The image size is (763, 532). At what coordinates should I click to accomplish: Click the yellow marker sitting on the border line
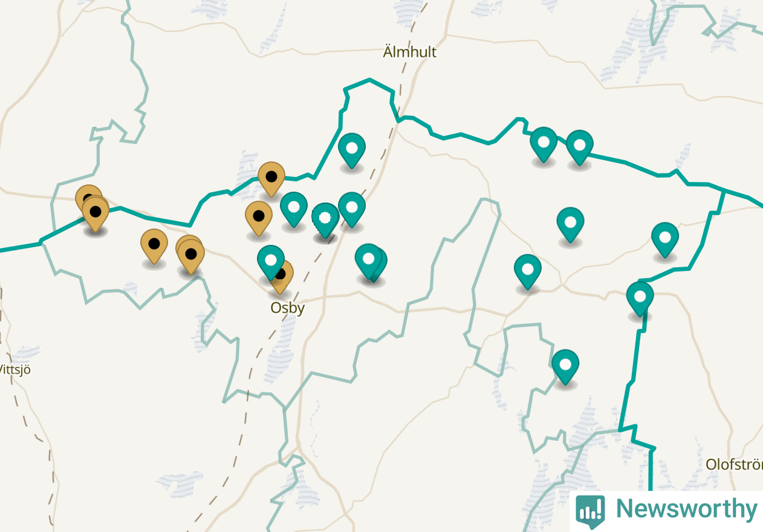point(271,178)
